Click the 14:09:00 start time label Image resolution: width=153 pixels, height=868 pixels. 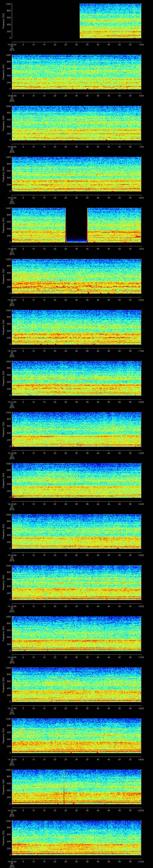coord(12,300)
